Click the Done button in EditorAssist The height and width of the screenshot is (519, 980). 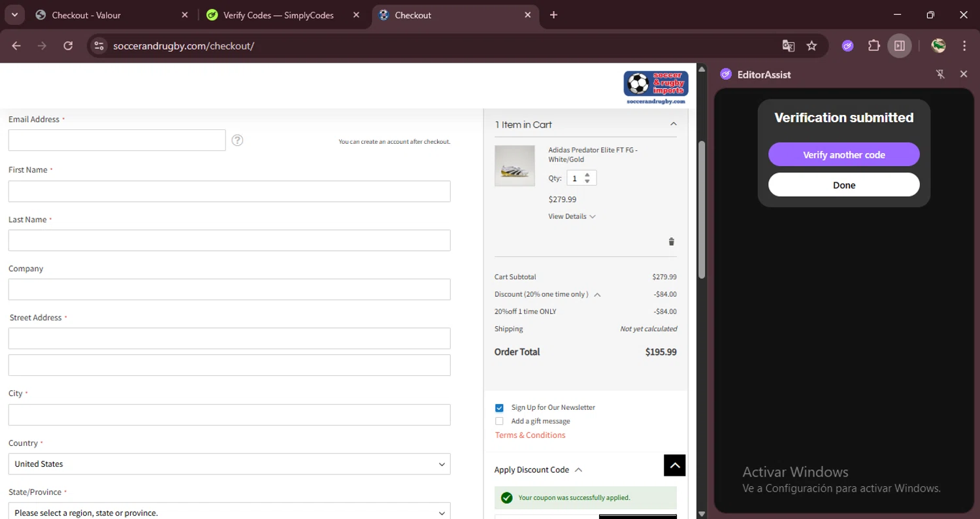point(843,185)
